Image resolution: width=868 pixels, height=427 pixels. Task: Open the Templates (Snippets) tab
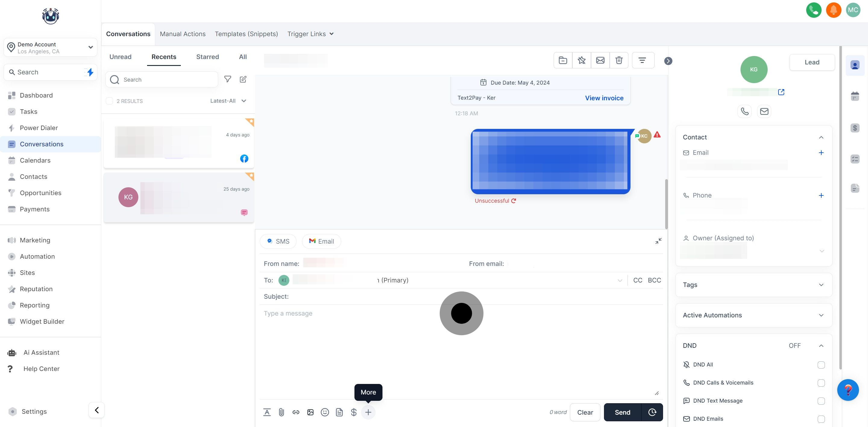point(246,34)
